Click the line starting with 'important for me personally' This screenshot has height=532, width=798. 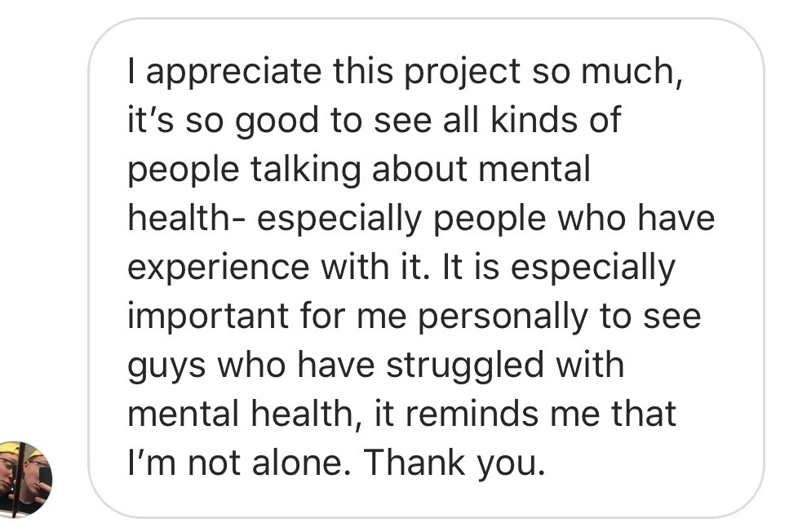point(415,317)
